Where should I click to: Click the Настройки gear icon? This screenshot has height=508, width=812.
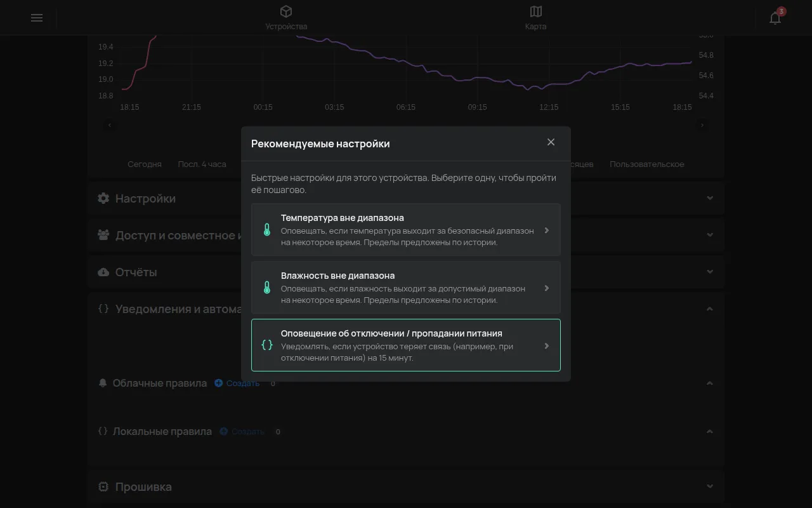pyautogui.click(x=103, y=198)
